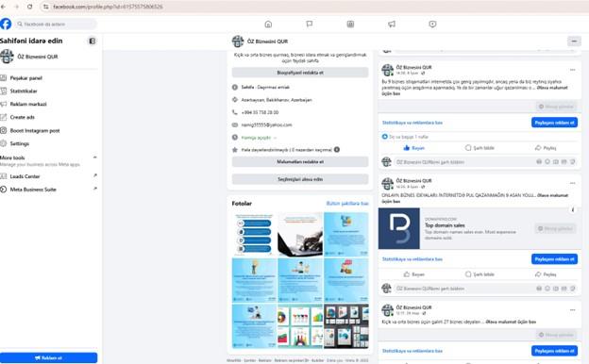Open the megaphone ads icon in top navigation

392,24
